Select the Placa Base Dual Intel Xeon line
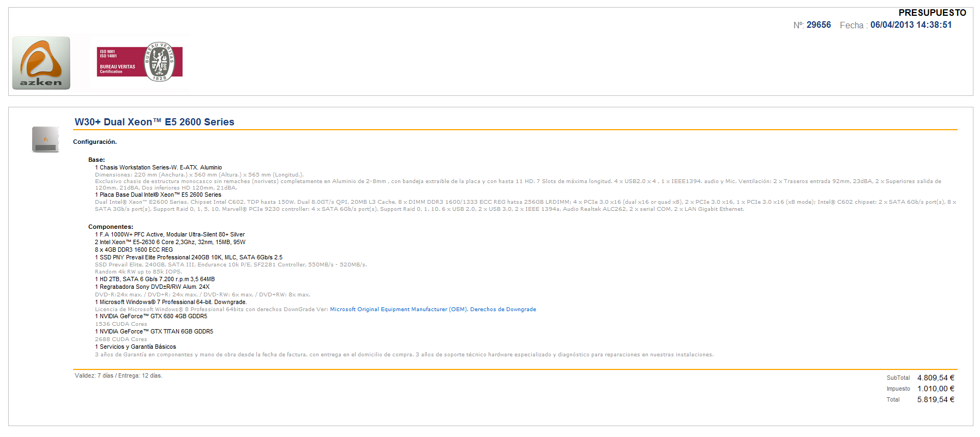The image size is (980, 437). click(158, 195)
